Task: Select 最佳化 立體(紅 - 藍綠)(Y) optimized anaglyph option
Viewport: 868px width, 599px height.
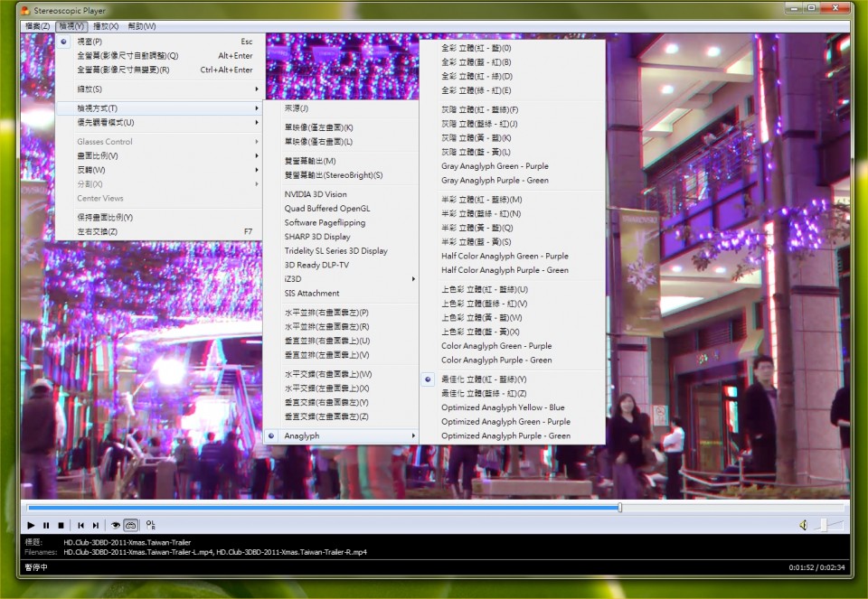Action: [x=512, y=379]
